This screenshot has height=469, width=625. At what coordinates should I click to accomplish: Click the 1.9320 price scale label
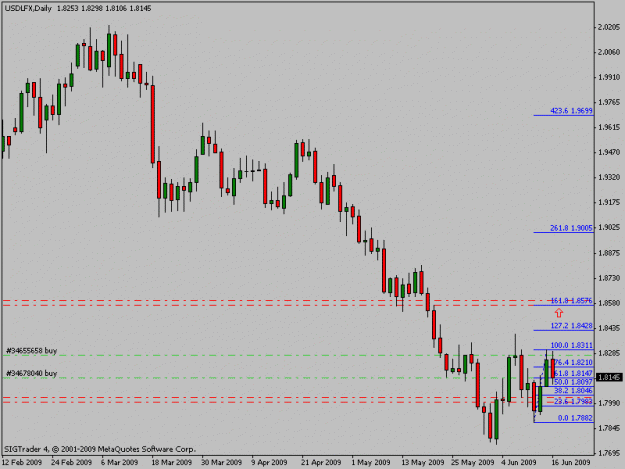coord(609,177)
